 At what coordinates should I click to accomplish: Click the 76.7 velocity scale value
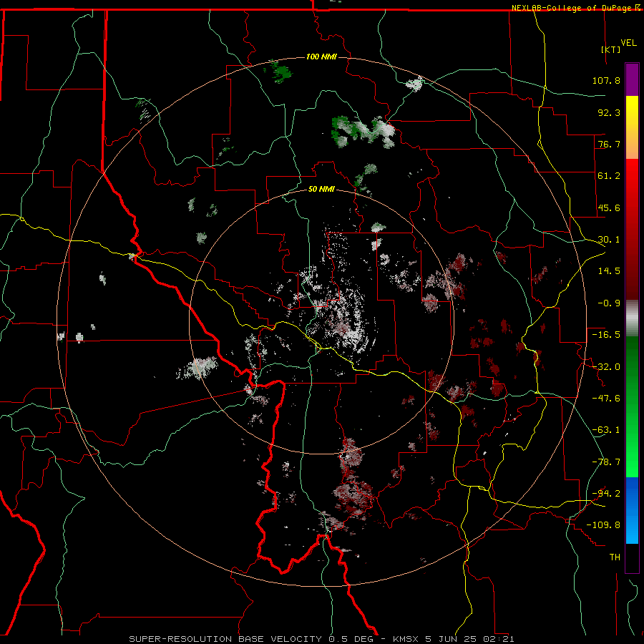click(609, 144)
